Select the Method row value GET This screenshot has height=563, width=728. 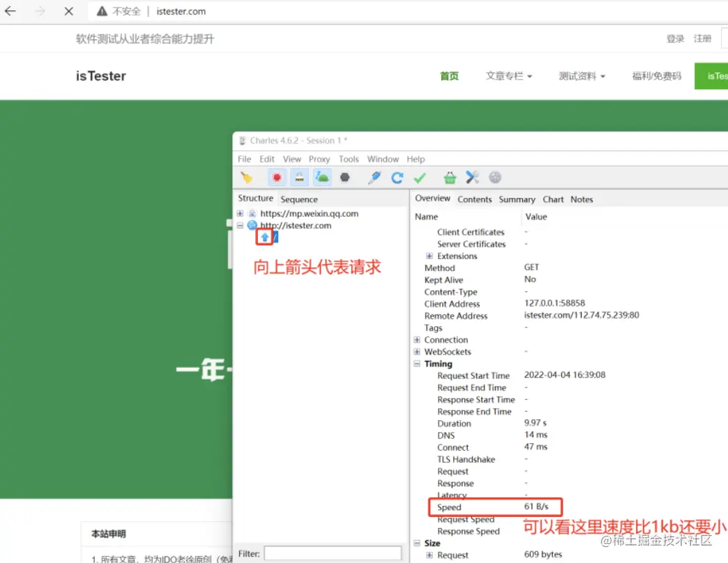point(531,267)
